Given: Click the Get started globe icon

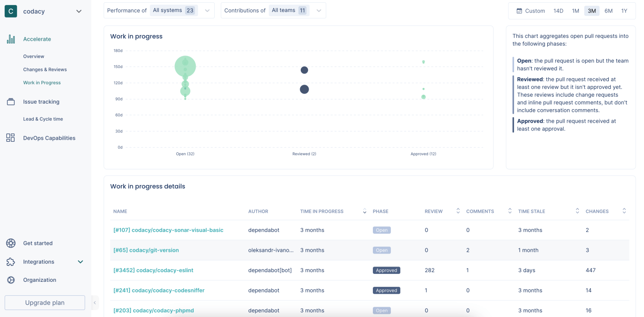Looking at the screenshot, I should pos(11,243).
